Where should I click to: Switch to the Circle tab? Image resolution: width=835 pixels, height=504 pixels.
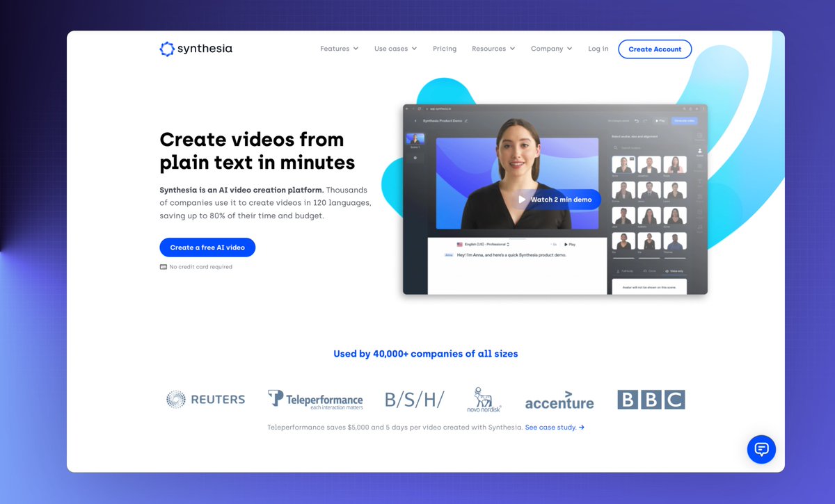pos(651,271)
